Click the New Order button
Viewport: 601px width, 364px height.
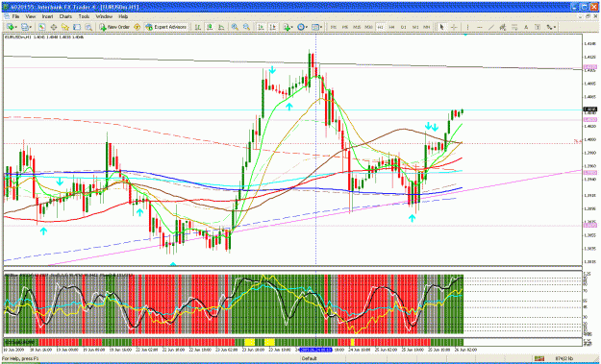[114, 27]
